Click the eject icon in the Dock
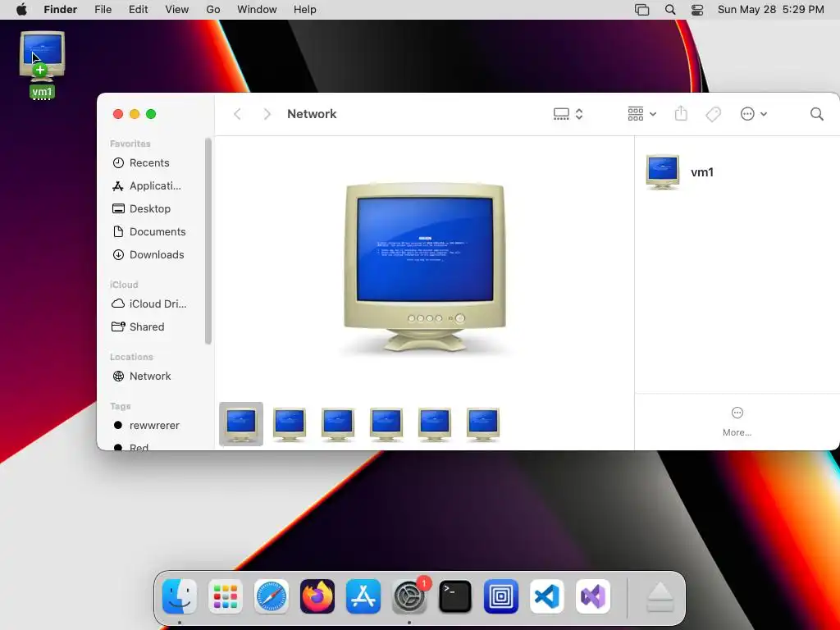Image resolution: width=840 pixels, height=630 pixels. pos(660,597)
